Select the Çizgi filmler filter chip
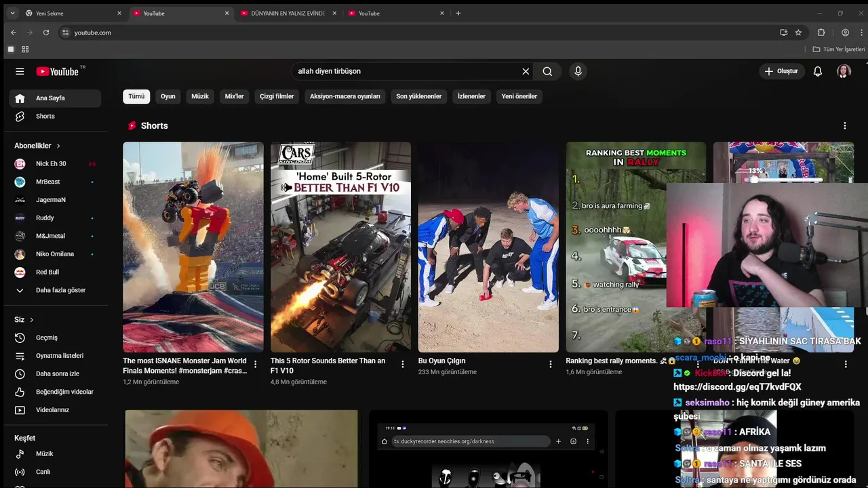 pyautogui.click(x=277, y=96)
